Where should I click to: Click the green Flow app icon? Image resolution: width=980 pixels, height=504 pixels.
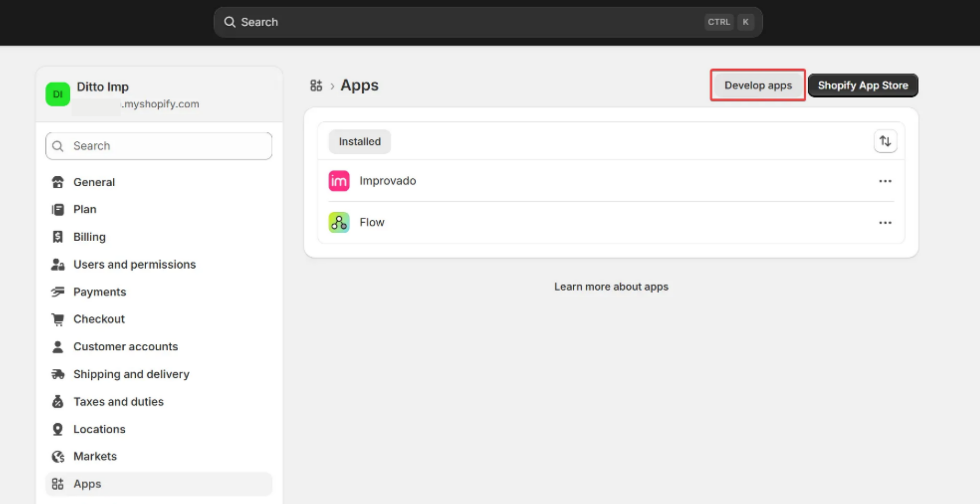(339, 222)
